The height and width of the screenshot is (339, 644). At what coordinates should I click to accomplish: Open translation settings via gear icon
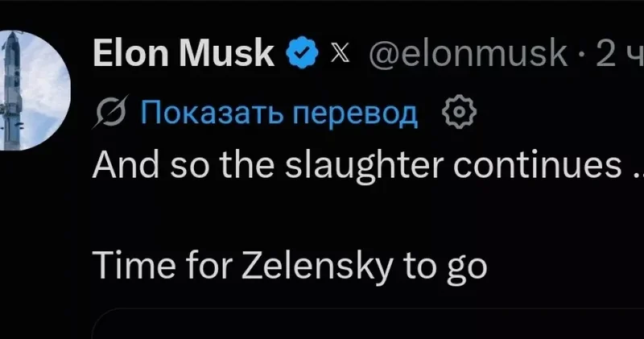point(459,111)
